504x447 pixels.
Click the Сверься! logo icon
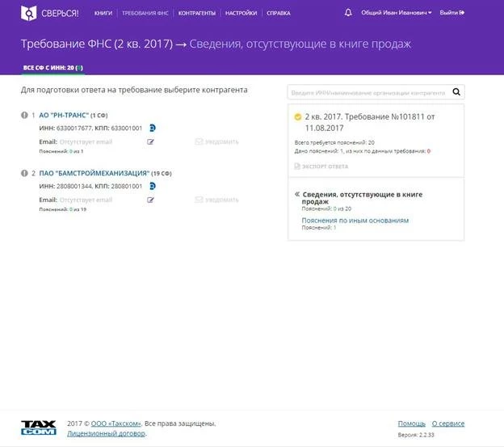(29, 13)
